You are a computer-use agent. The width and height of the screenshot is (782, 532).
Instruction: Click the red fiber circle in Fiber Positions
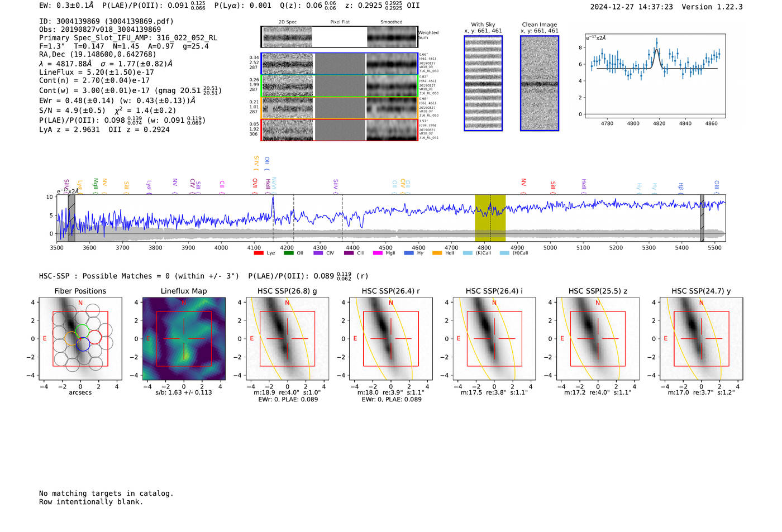pos(95,337)
